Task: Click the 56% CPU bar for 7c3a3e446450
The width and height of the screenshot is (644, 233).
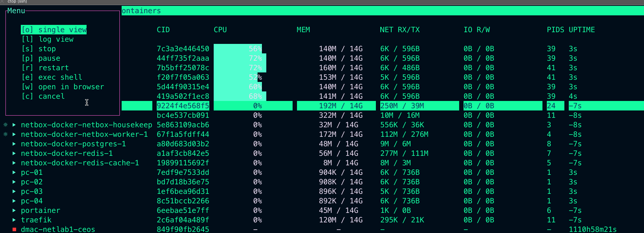Action: (238, 49)
